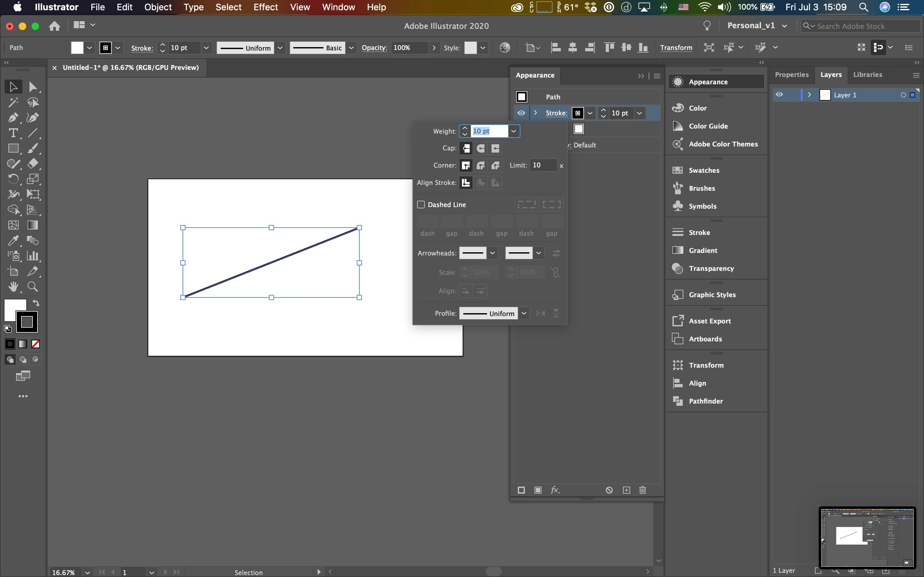Screen dimensions: 924x577
Task: Toggle Stroke visibility in Appearance panel
Action: (521, 113)
